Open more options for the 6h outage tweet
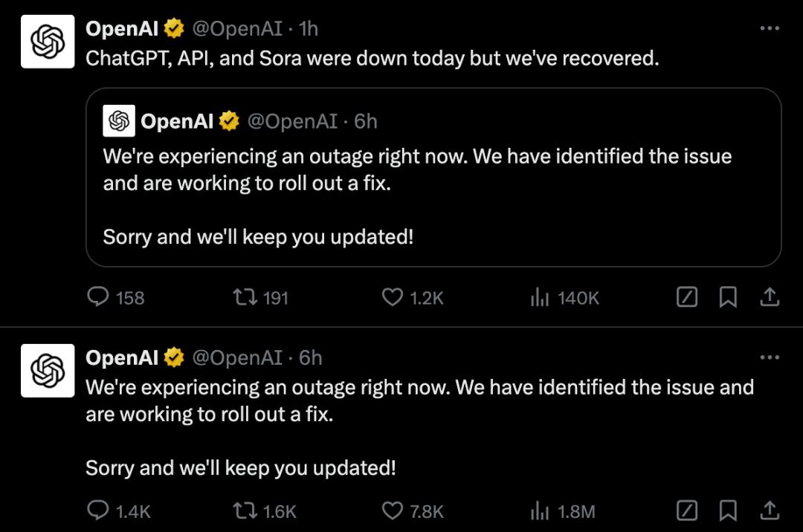803x532 pixels. (x=770, y=358)
